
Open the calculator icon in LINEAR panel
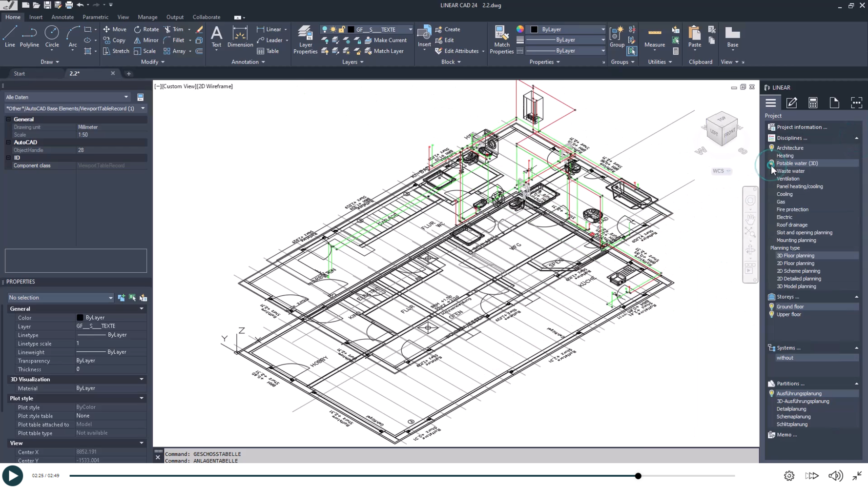[x=813, y=102]
